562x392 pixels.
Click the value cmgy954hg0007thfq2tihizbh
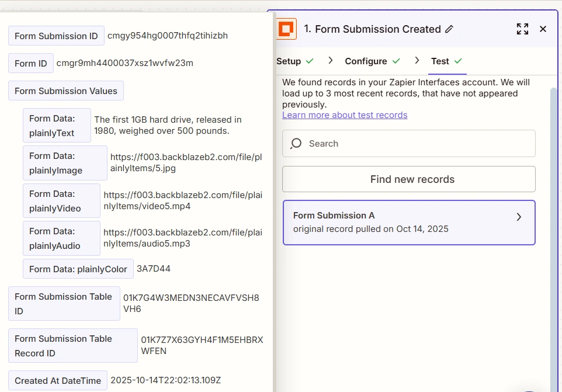(x=168, y=36)
